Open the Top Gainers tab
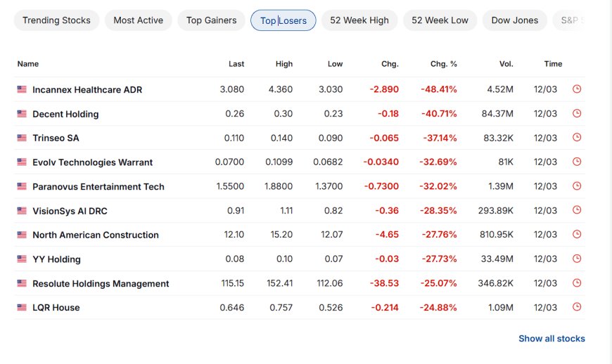Screen dimensions: 612x364 (211, 20)
